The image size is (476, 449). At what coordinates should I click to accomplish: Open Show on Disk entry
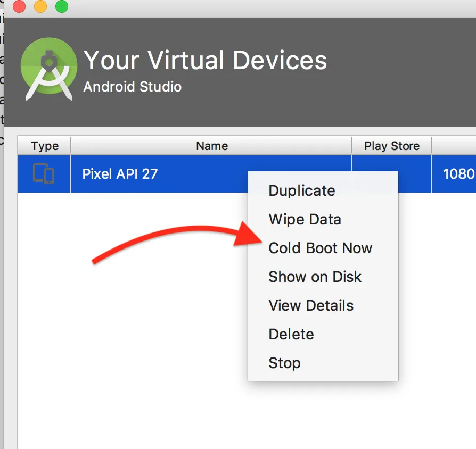pos(323,277)
